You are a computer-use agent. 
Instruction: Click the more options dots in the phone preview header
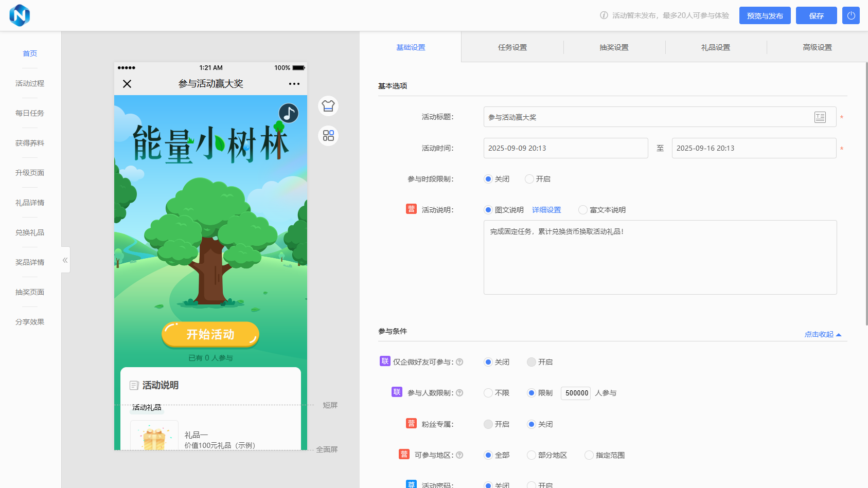(x=294, y=84)
